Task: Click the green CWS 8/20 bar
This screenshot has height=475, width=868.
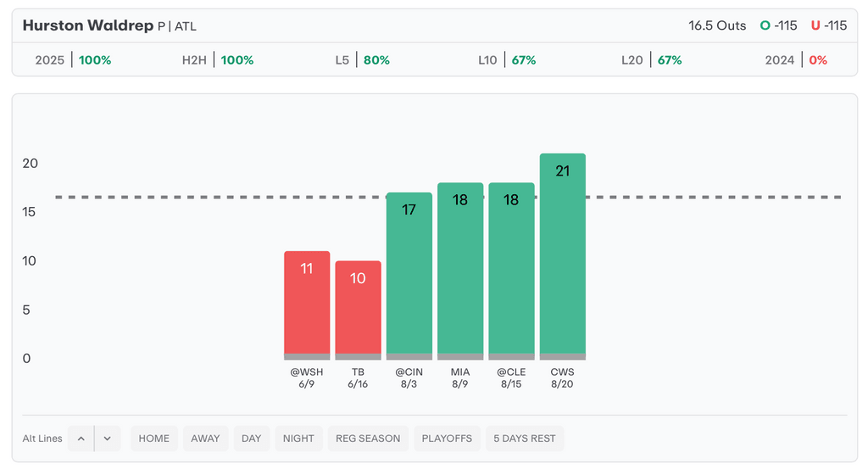Action: pos(563,256)
